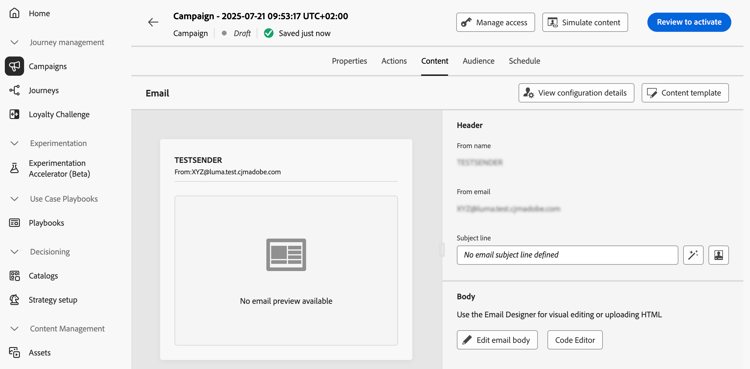The height and width of the screenshot is (369, 750).
Task: Collapse the Journey management section
Action: point(15,43)
